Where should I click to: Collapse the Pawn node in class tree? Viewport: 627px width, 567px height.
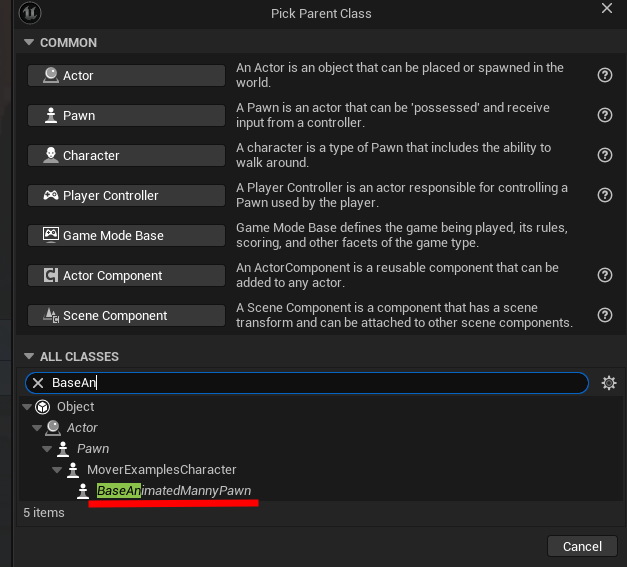tap(47, 449)
